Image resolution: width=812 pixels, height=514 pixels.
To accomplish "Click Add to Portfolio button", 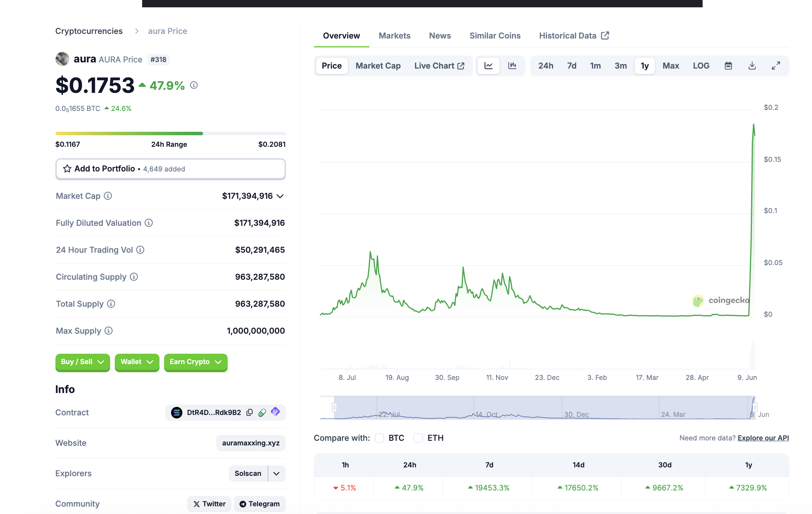I will point(170,169).
